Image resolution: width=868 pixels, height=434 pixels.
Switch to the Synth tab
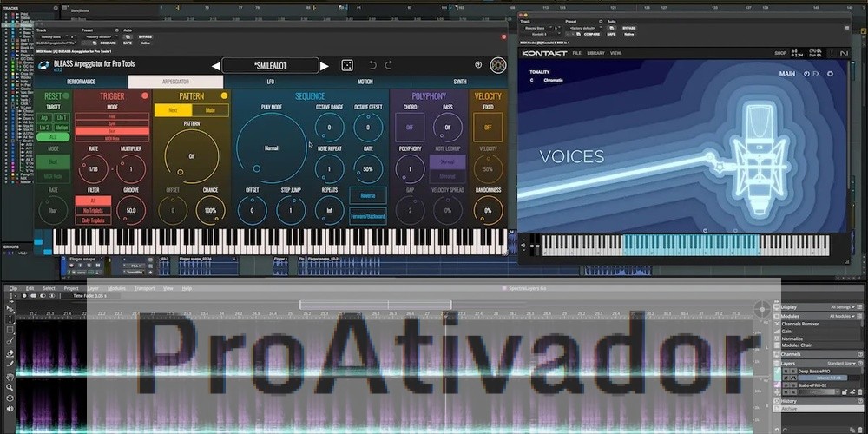(459, 82)
